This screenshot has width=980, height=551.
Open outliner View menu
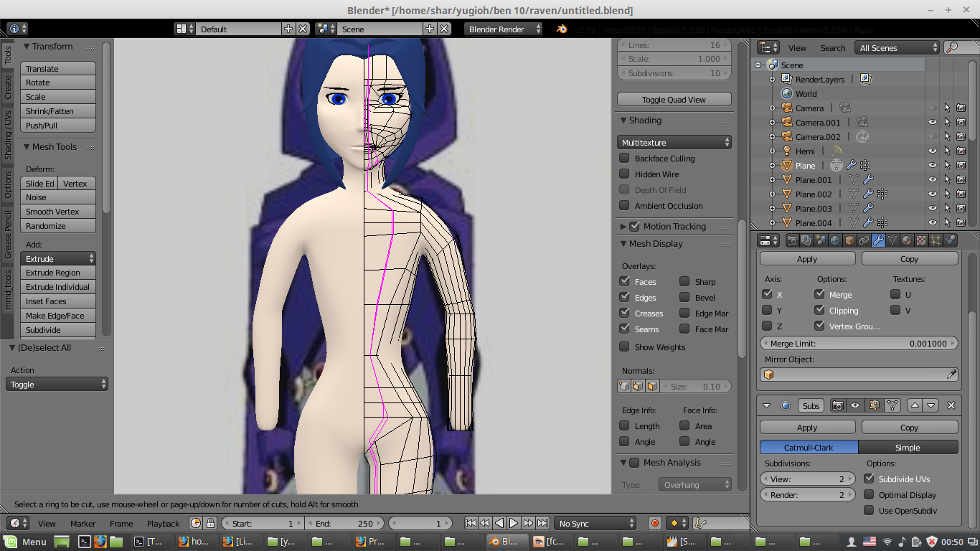pos(797,47)
